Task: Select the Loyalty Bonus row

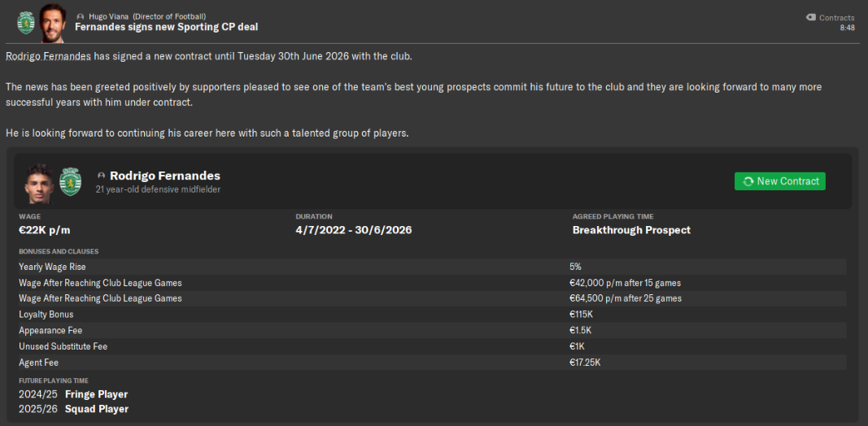Action: [x=432, y=315]
